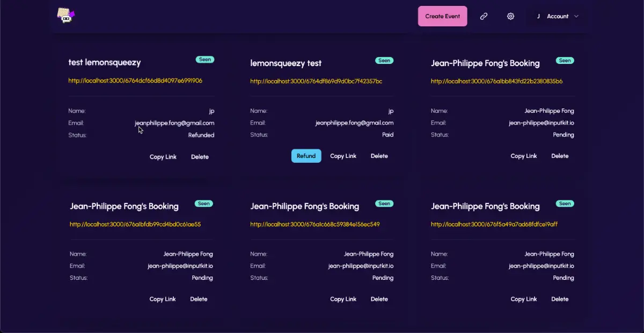Open the test lemonsqueezy booking URL

135,81
